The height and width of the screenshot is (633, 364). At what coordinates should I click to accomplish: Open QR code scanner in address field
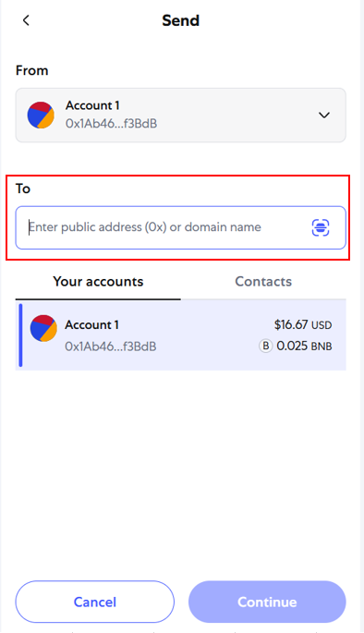[321, 227]
